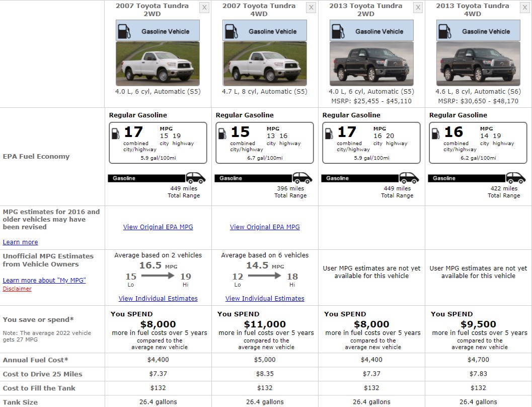Click car icon on 422 miles range bar

(516, 177)
